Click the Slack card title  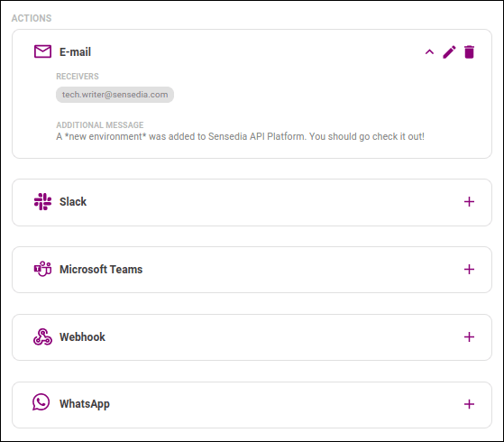tap(73, 202)
